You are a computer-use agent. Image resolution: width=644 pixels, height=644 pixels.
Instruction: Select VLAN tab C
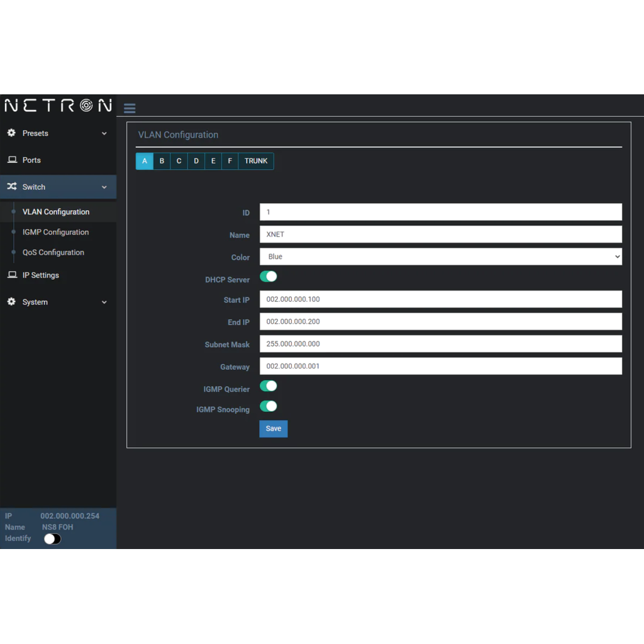178,161
